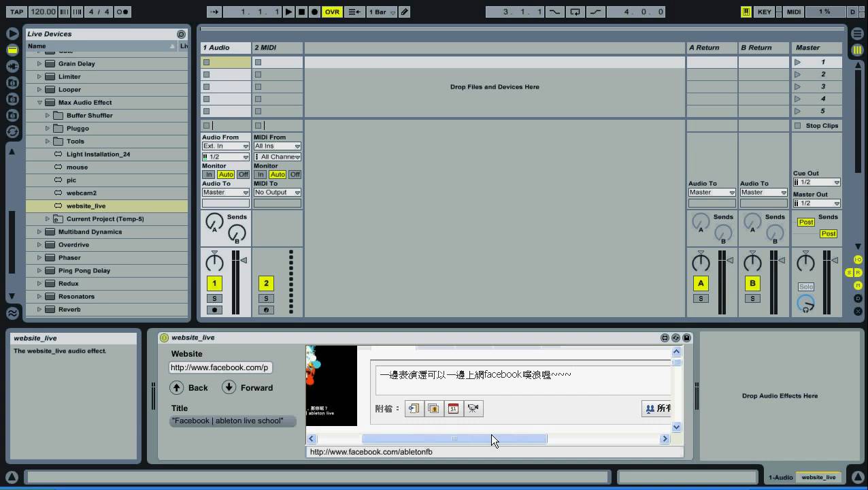Expand the Pluggo folder

point(48,129)
